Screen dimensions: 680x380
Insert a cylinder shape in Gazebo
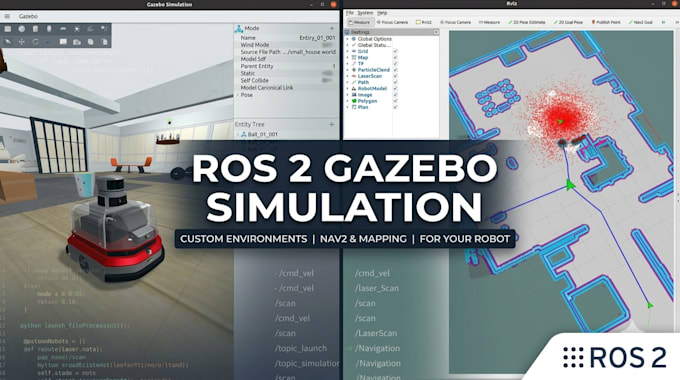click(36, 29)
